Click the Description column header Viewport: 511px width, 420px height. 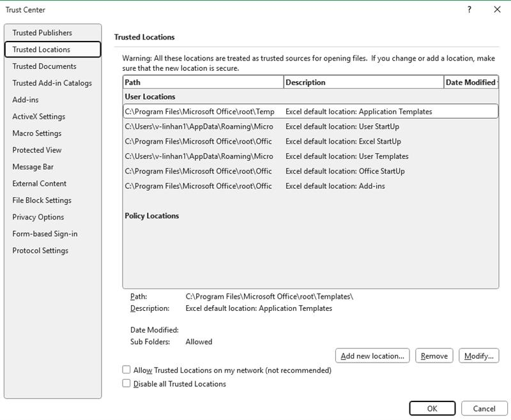[x=363, y=82]
